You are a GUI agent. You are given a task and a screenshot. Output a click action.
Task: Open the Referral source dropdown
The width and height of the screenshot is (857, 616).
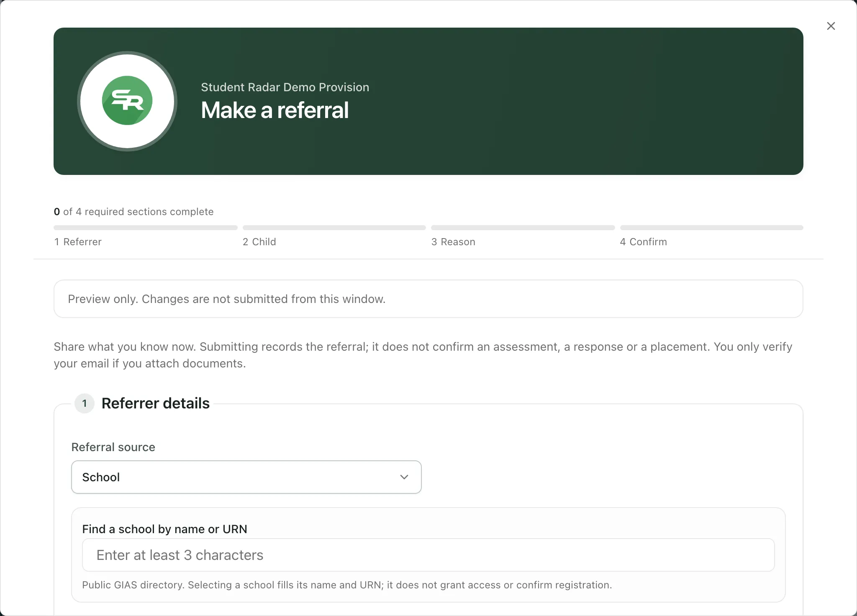point(246,477)
